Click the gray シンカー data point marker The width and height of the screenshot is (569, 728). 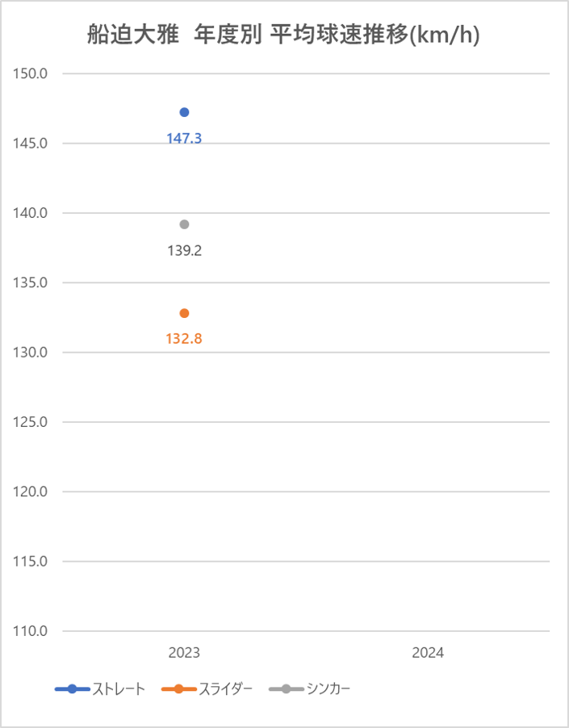click(184, 224)
